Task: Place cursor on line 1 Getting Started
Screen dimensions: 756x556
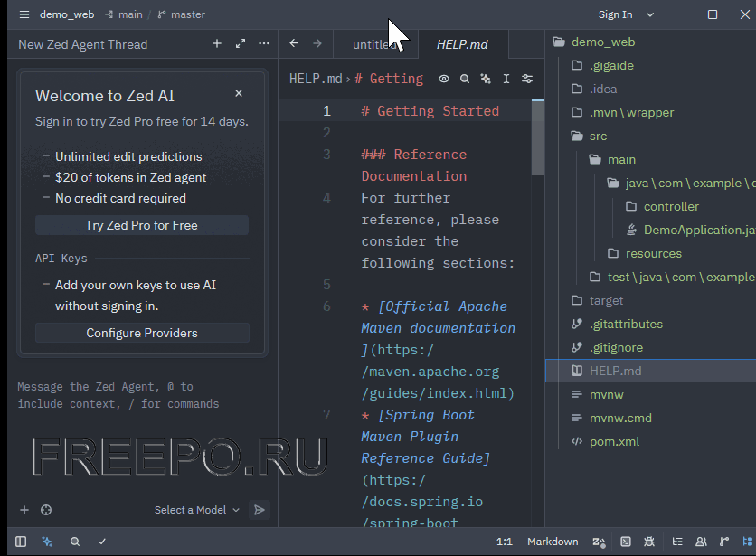Action: click(430, 111)
